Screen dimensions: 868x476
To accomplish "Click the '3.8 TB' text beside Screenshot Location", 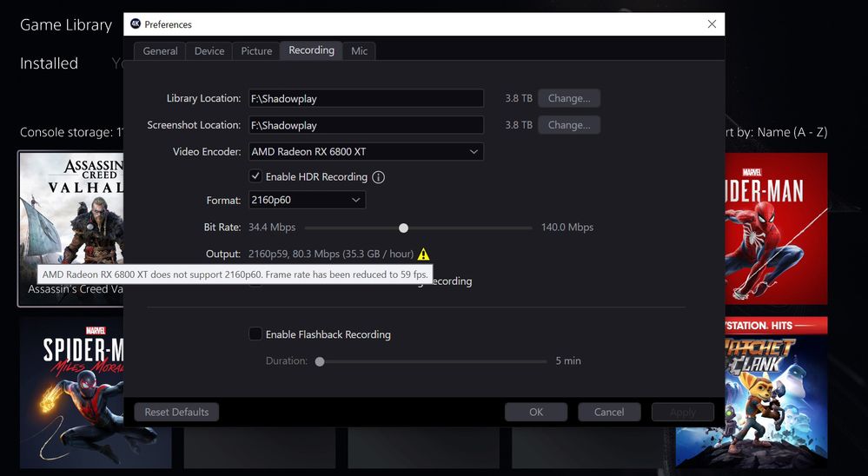I will pos(518,125).
